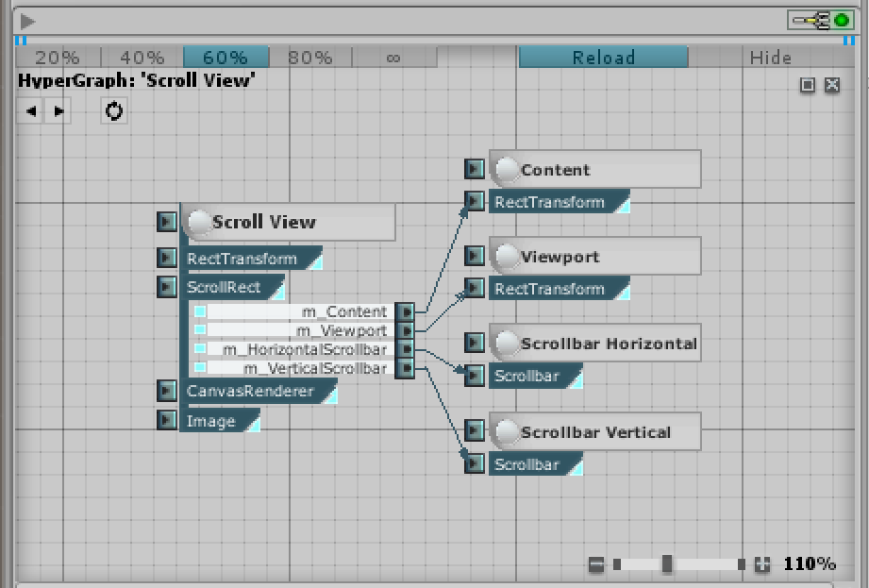The height and width of the screenshot is (588, 869).
Task: Click the Reload button
Action: coord(604,57)
